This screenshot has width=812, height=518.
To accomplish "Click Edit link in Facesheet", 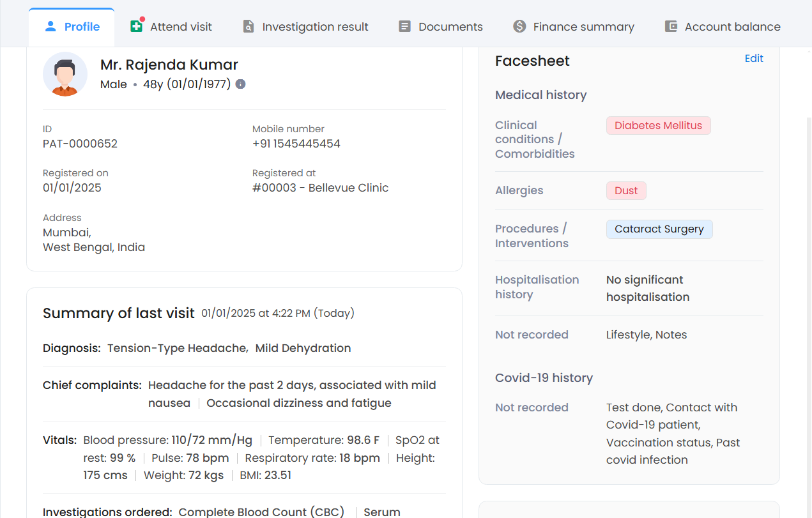I will [x=754, y=59].
